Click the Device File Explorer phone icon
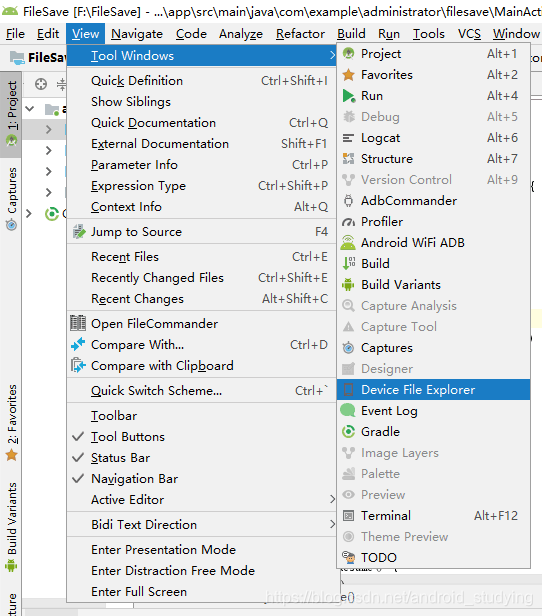Screen dimensions: 542x616 [348, 390]
